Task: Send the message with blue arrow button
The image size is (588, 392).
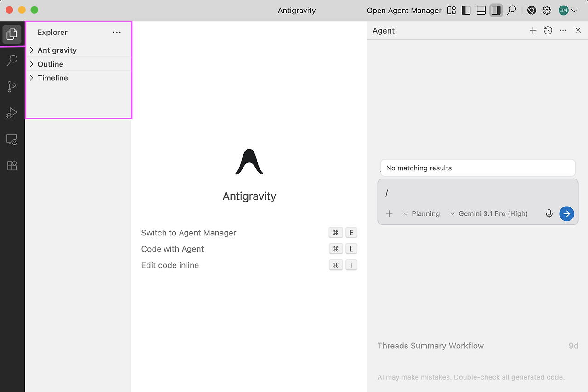Action: pyautogui.click(x=567, y=213)
